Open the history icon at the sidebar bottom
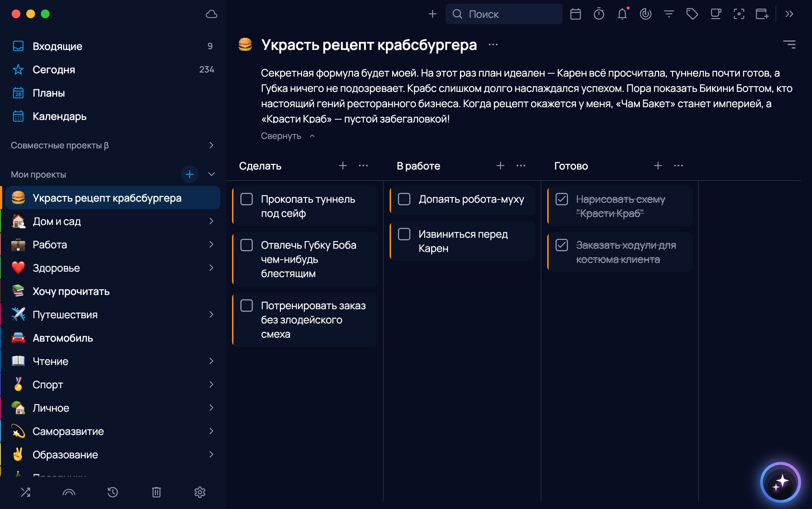The height and width of the screenshot is (509, 812). (x=113, y=492)
